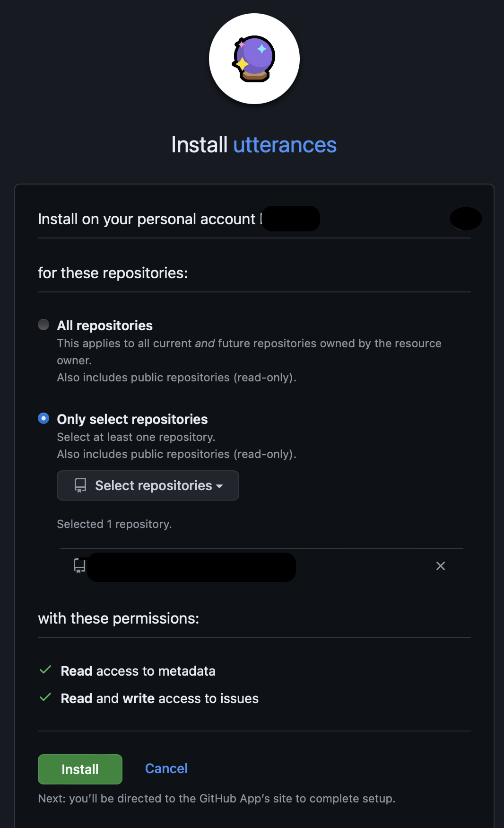The image size is (504, 828).
Task: Click the Only select repositories label text
Action: [132, 419]
